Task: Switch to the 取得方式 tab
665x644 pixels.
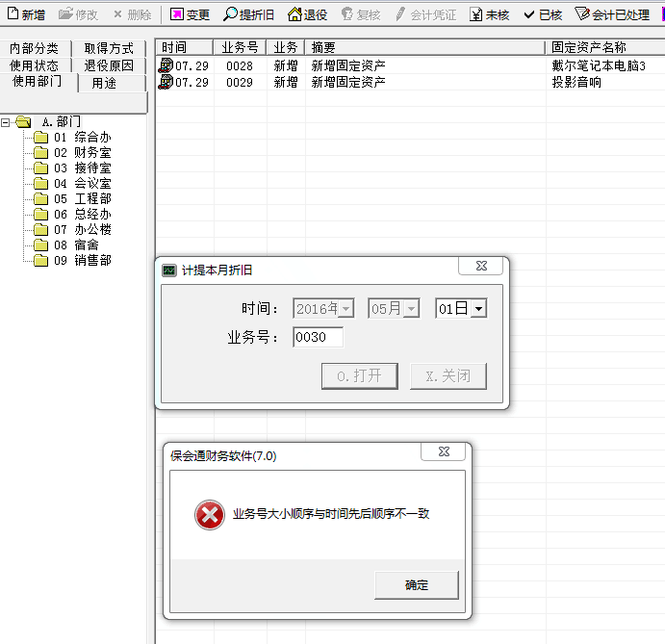Action: [109, 48]
